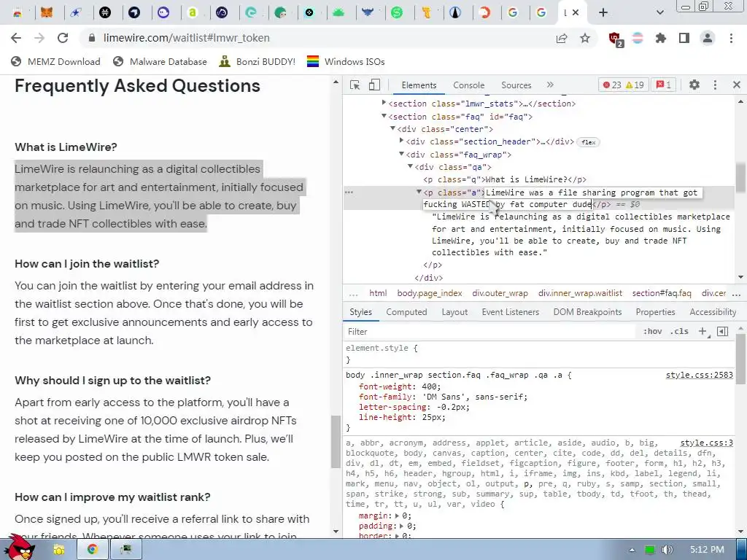747x560 pixels.
Task: Open the Bonzi BUDDY! bookmark
Action: click(258, 61)
